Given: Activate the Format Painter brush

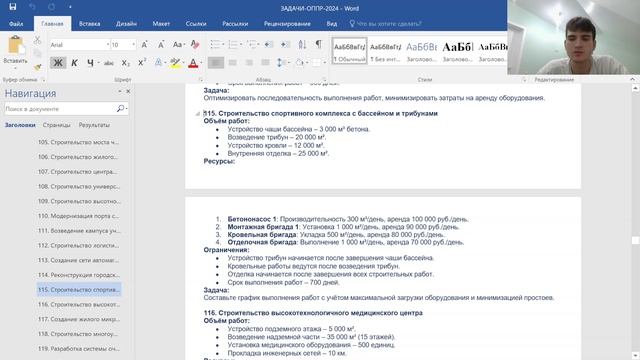Looking at the screenshot, I should [x=37, y=67].
